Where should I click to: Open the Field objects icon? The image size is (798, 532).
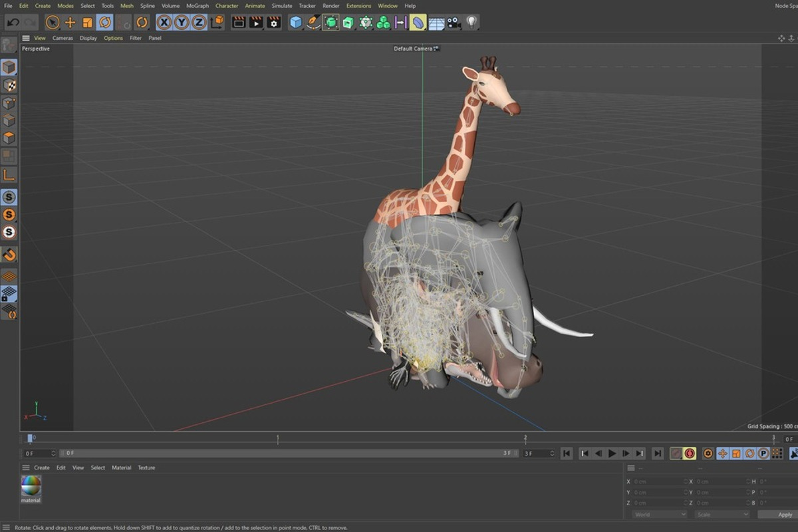click(400, 22)
